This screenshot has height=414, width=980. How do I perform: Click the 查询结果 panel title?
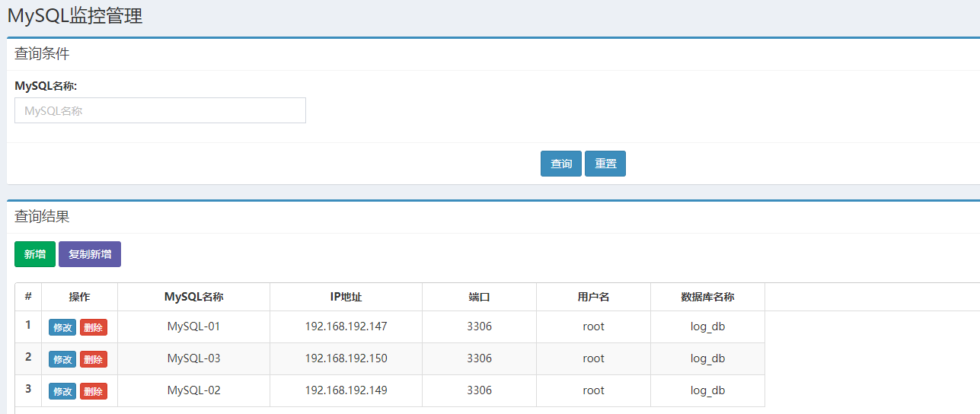pyautogui.click(x=42, y=217)
